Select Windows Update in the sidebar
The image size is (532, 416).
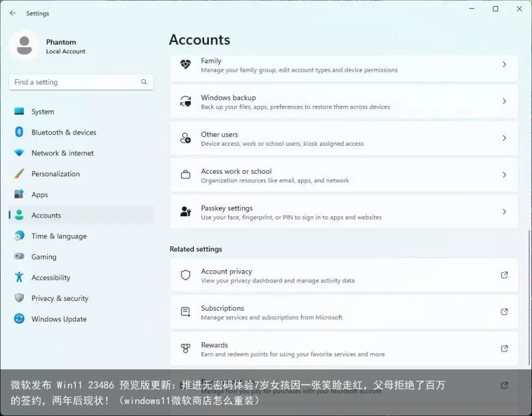point(81,319)
